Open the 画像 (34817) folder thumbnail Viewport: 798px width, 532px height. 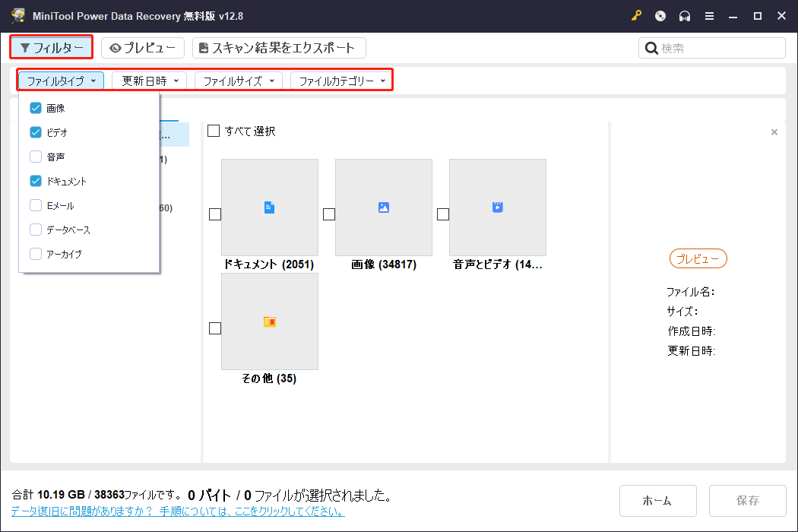point(383,207)
